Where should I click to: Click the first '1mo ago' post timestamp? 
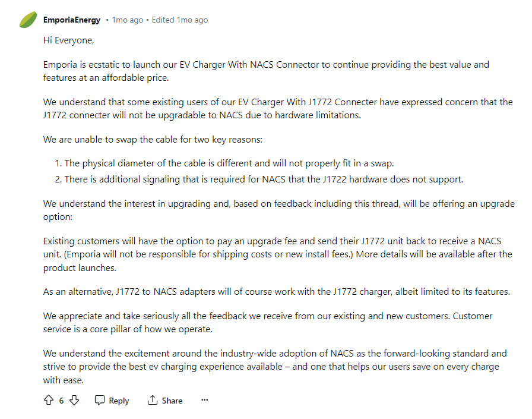tap(128, 20)
